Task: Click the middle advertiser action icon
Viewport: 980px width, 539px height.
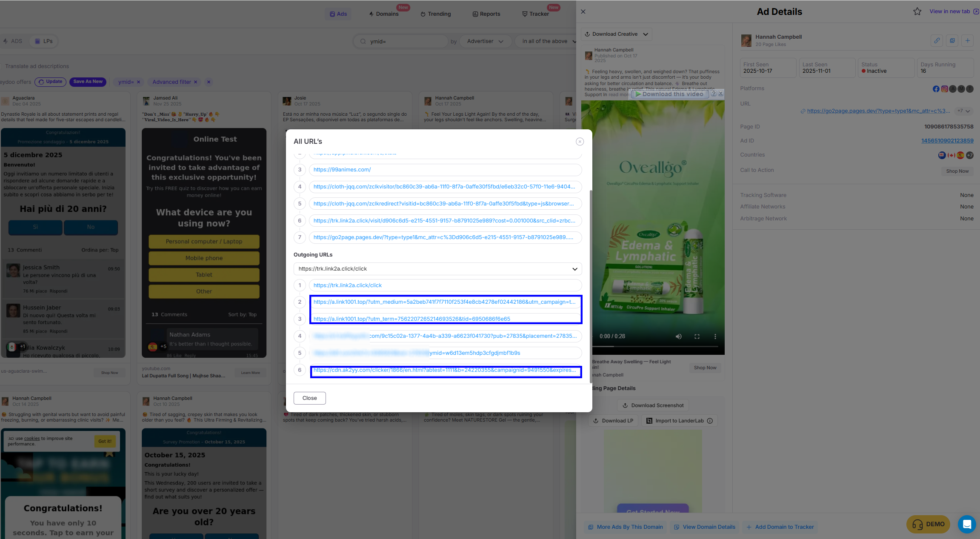Action: (952, 40)
